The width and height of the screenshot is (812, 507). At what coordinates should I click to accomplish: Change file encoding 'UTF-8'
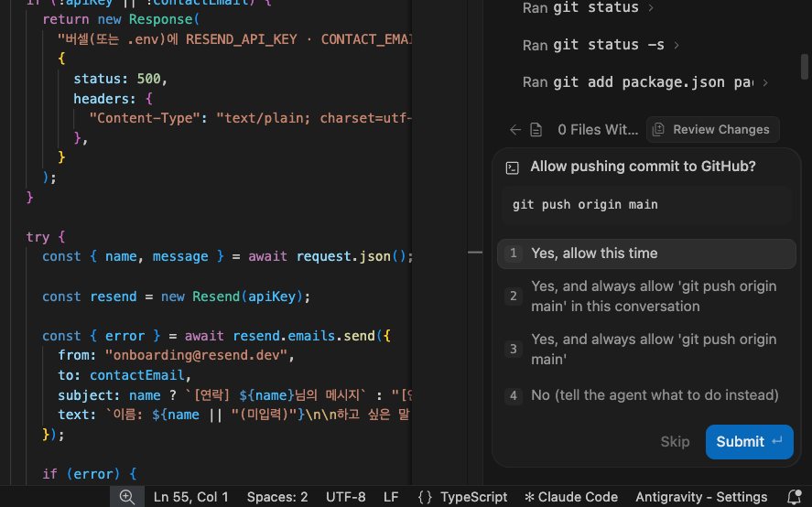click(345, 497)
